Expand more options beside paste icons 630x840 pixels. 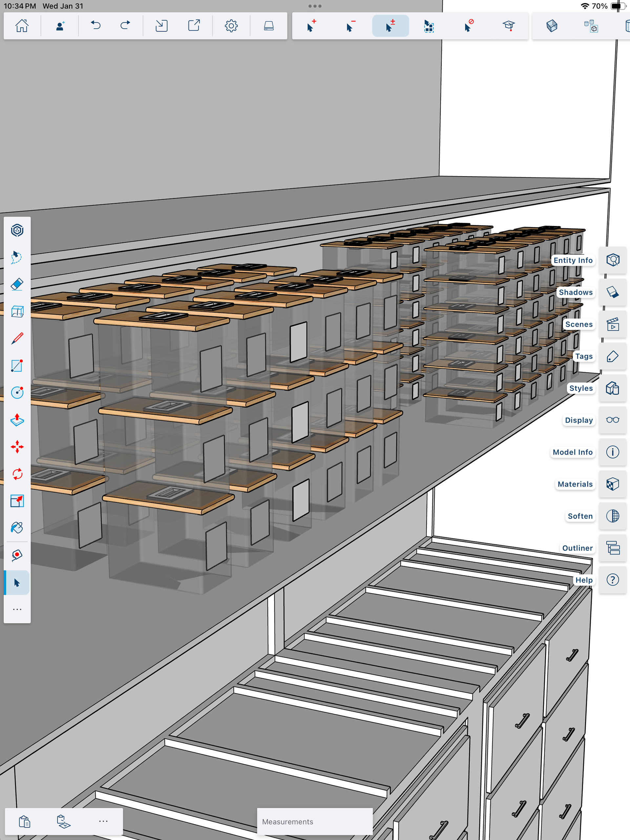[x=103, y=821]
